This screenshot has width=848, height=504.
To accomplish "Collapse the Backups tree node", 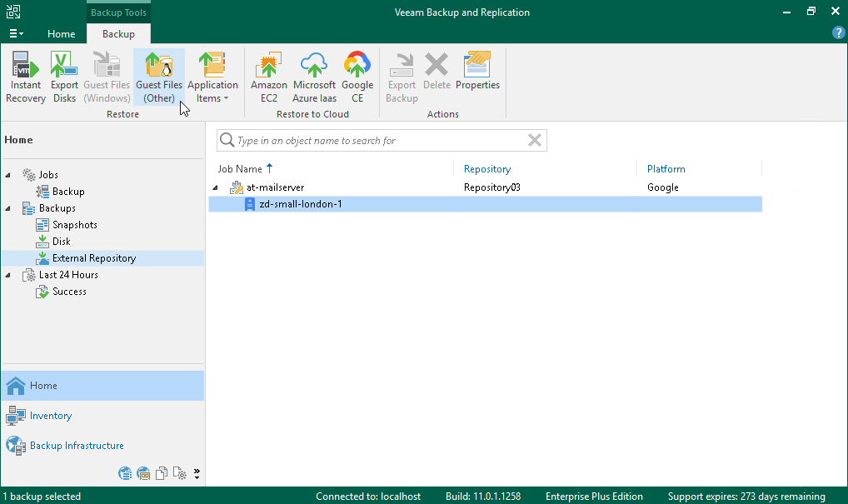I will pos(7,208).
